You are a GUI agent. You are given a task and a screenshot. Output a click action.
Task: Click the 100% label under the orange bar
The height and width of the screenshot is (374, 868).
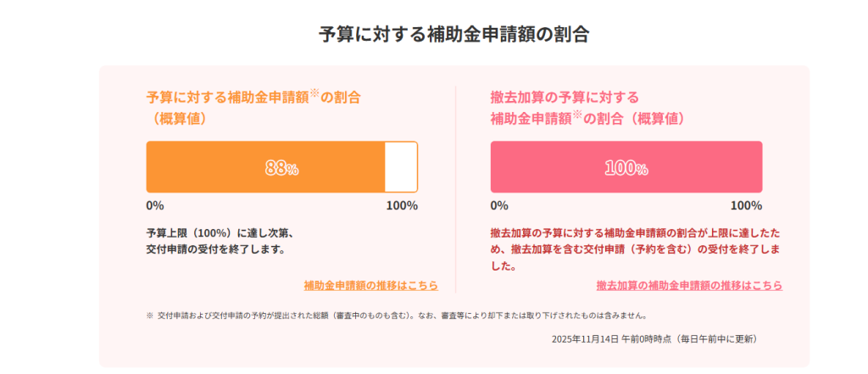402,205
